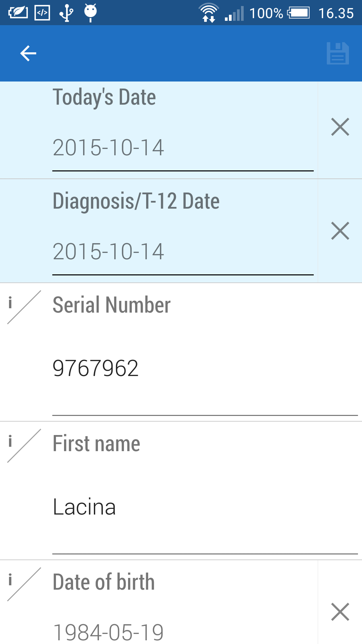The width and height of the screenshot is (362, 644).
Task: Tap the battery indicator in status bar
Action: click(x=298, y=13)
